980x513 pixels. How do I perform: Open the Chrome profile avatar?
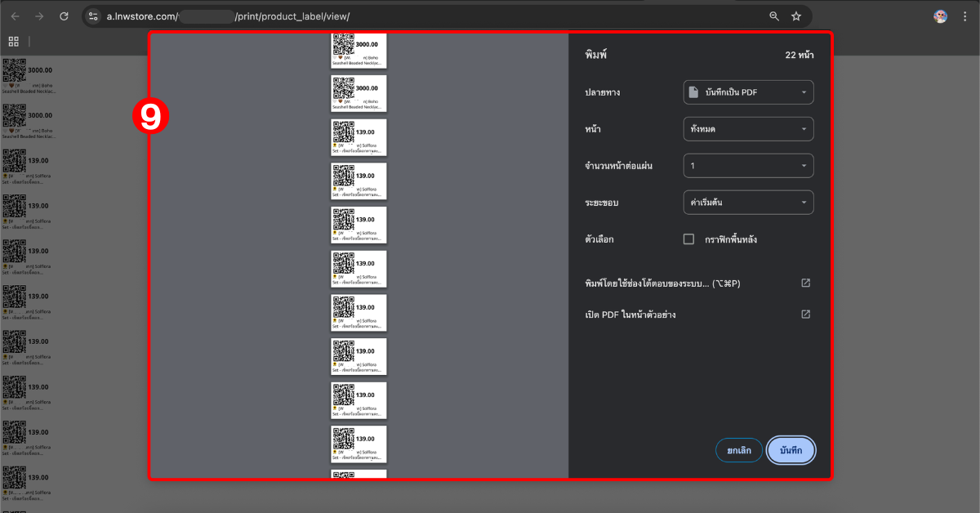pos(941,16)
